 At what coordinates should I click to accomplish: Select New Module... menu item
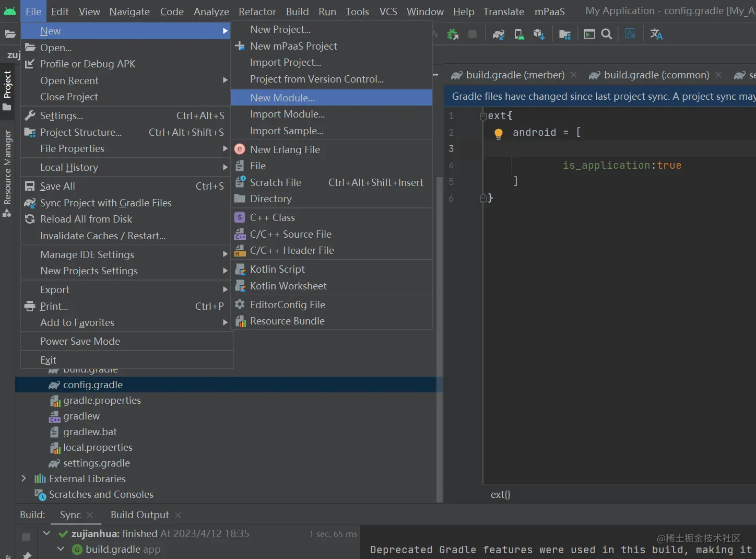pos(332,98)
